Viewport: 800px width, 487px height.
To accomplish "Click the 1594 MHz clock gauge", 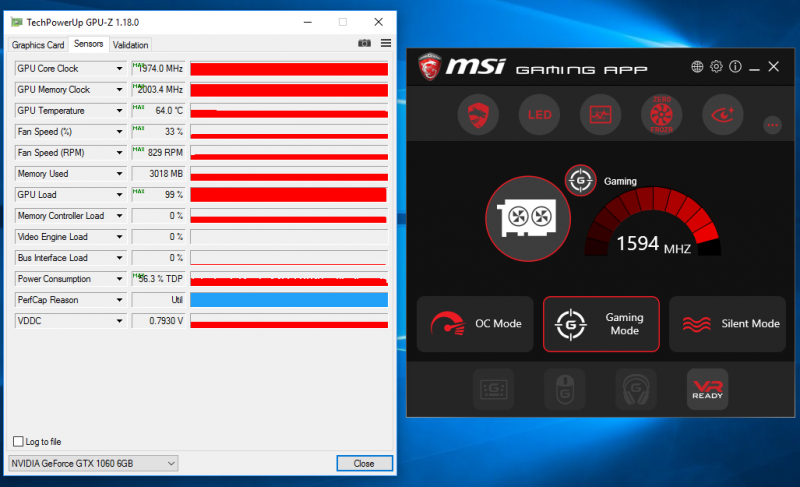I will click(653, 222).
